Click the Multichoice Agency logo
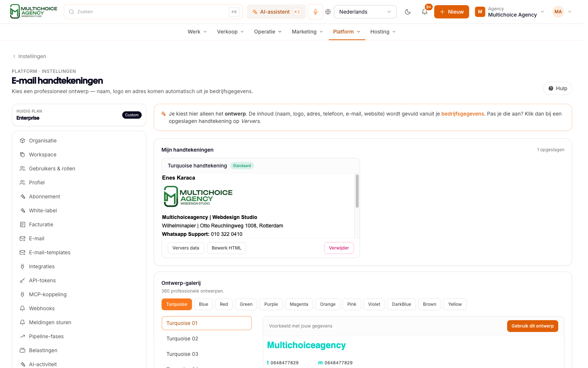This screenshot has width=588, height=368. 33,11
